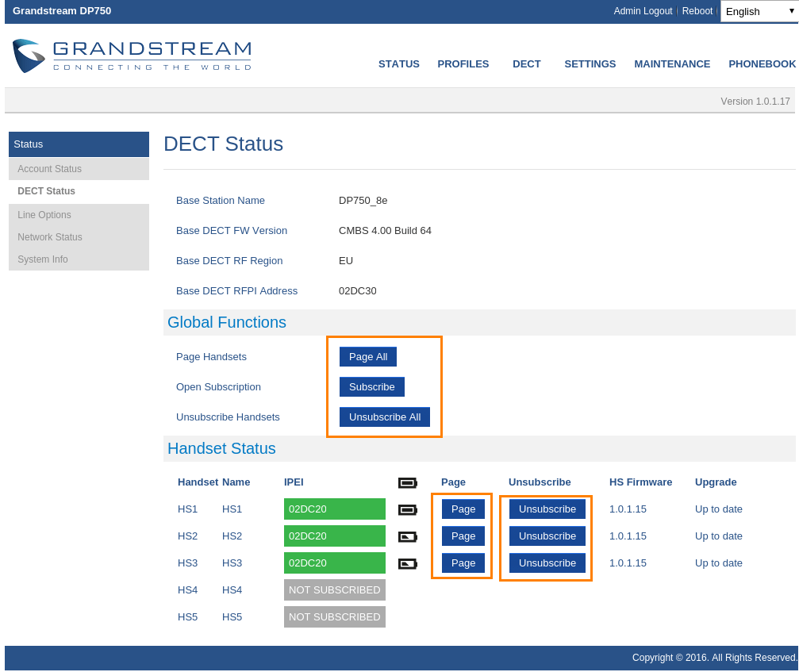Unsubscribe handset HS1
The image size is (799, 672).
[x=547, y=509]
